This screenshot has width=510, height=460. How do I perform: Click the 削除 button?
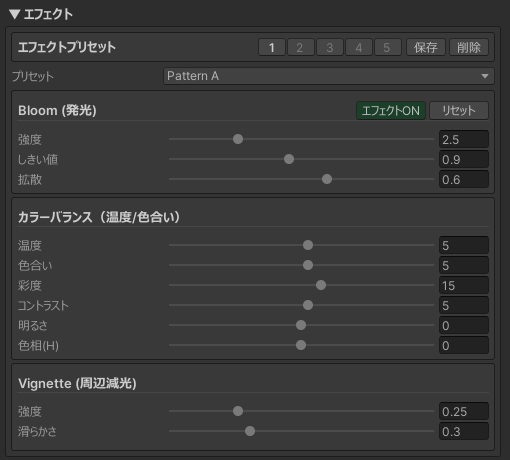pos(469,47)
